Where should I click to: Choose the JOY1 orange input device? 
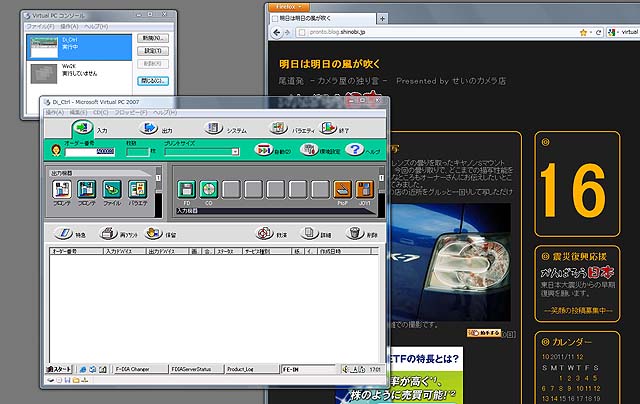(364, 190)
